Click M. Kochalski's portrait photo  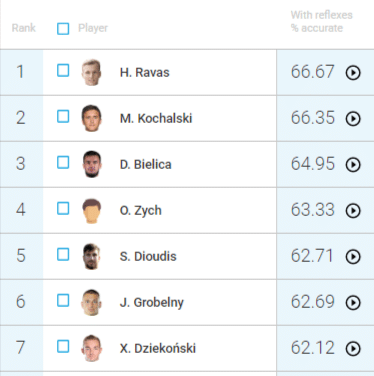[x=91, y=118]
